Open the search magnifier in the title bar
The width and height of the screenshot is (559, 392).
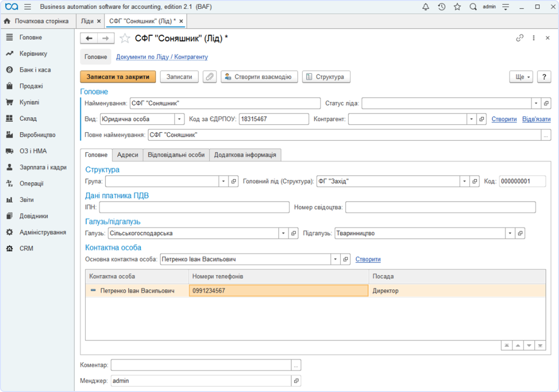[x=473, y=7]
